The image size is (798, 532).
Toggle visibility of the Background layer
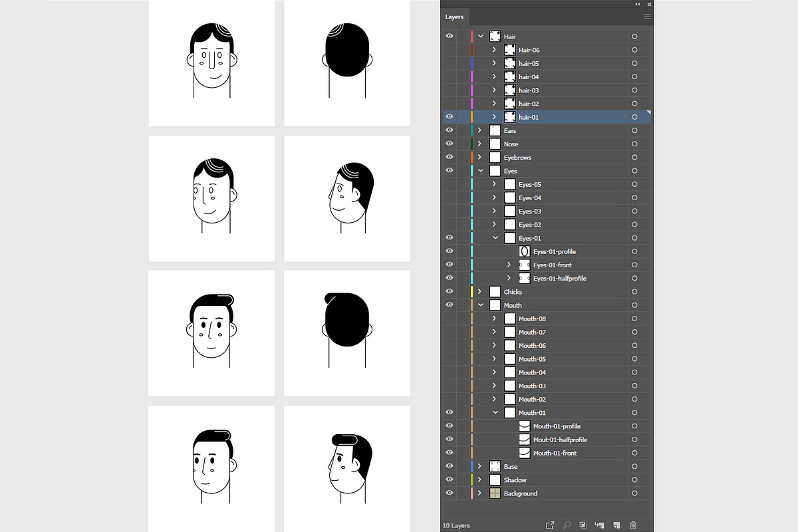click(450, 493)
